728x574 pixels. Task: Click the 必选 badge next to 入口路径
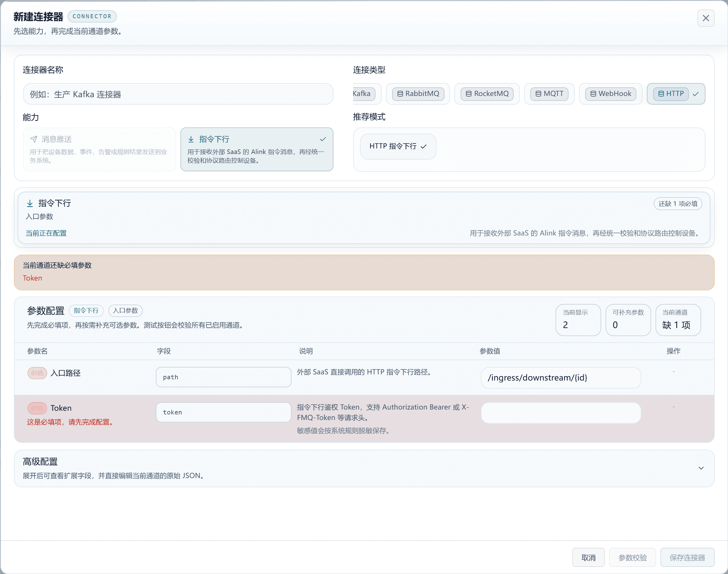tap(37, 373)
